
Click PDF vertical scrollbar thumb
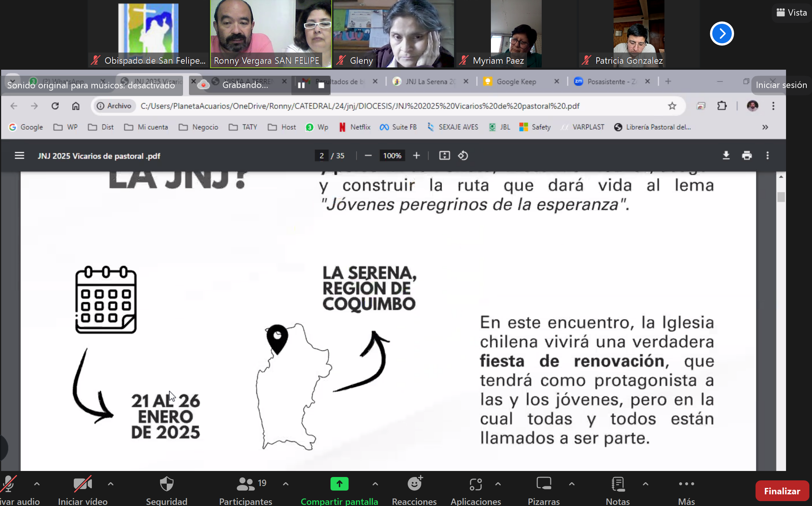[x=781, y=197]
